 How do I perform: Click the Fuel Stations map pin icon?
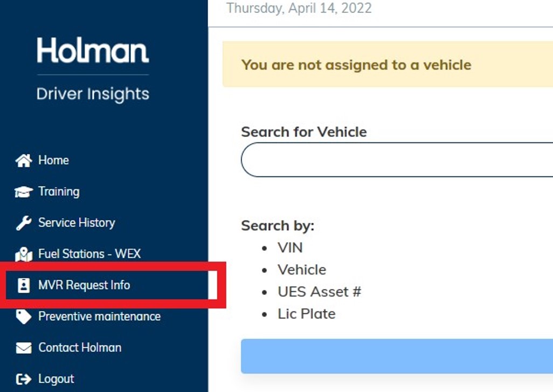[x=23, y=253]
